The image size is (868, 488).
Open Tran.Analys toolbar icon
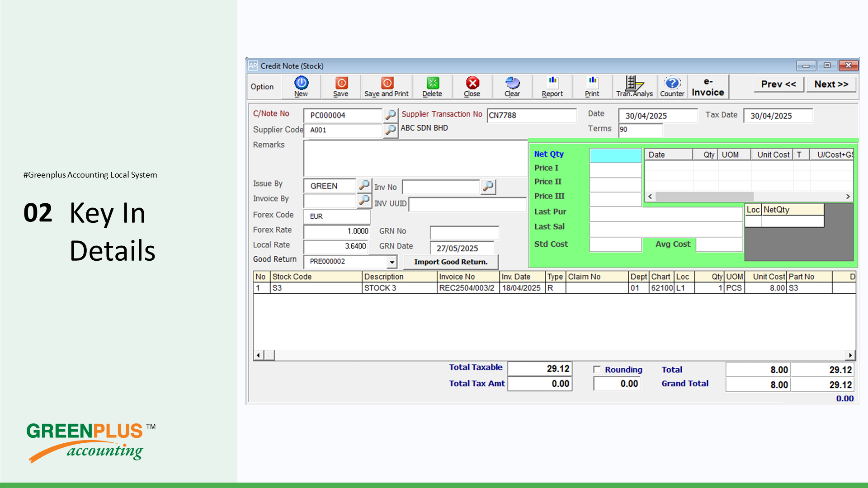pos(634,86)
